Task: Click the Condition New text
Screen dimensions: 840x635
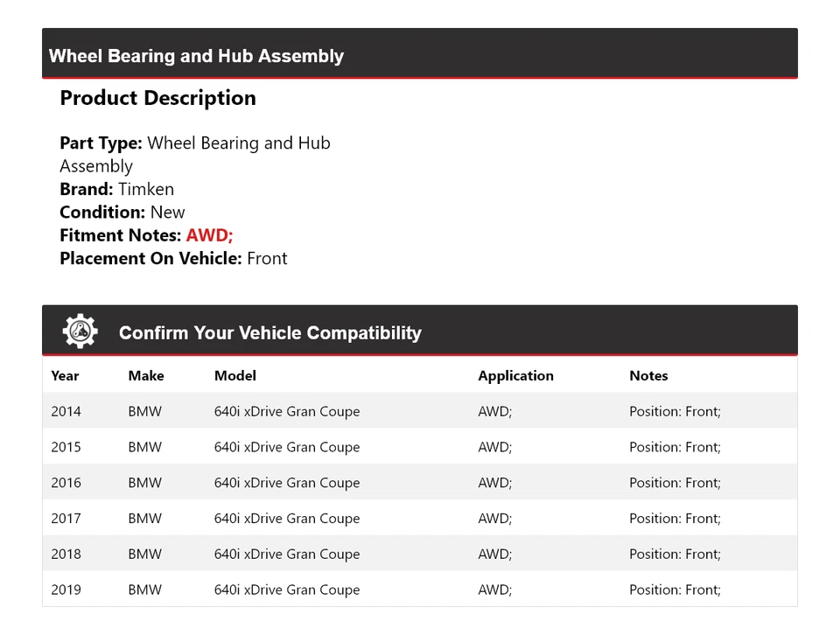Action: pyautogui.click(x=167, y=213)
